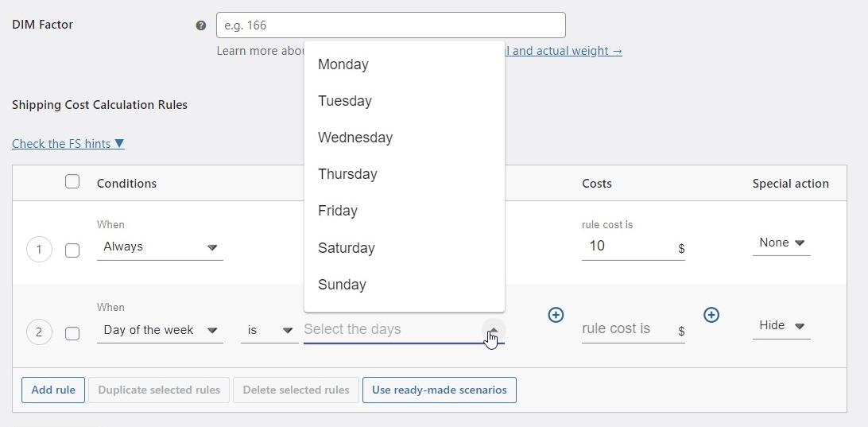The image size is (868, 427).
Task: Toggle the select-all checkbox beside Conditions
Action: pos(72,181)
